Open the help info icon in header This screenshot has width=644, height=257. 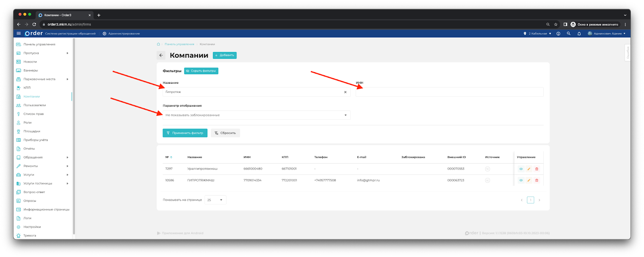558,33
